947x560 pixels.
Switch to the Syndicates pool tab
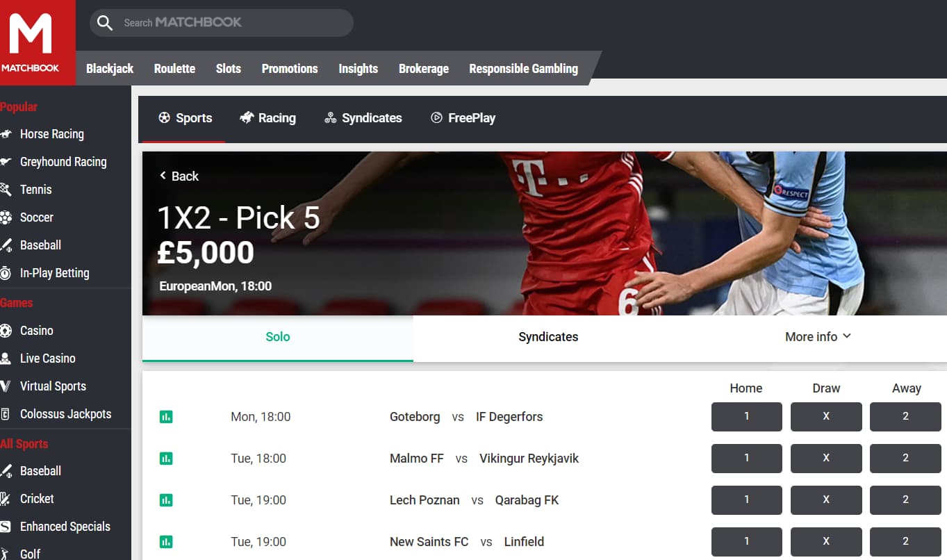[548, 337]
